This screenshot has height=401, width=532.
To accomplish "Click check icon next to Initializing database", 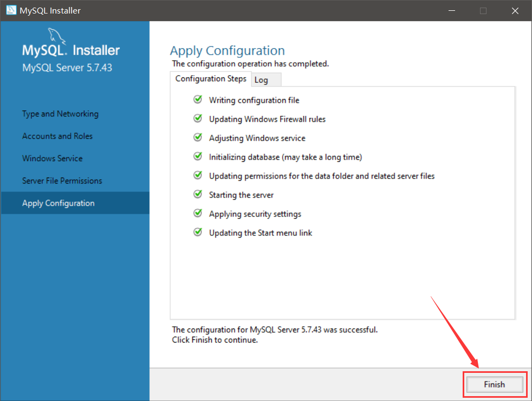I will [198, 156].
